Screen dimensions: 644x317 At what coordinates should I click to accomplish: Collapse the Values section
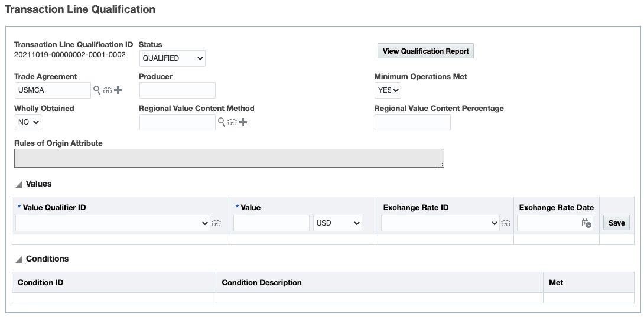(x=19, y=184)
